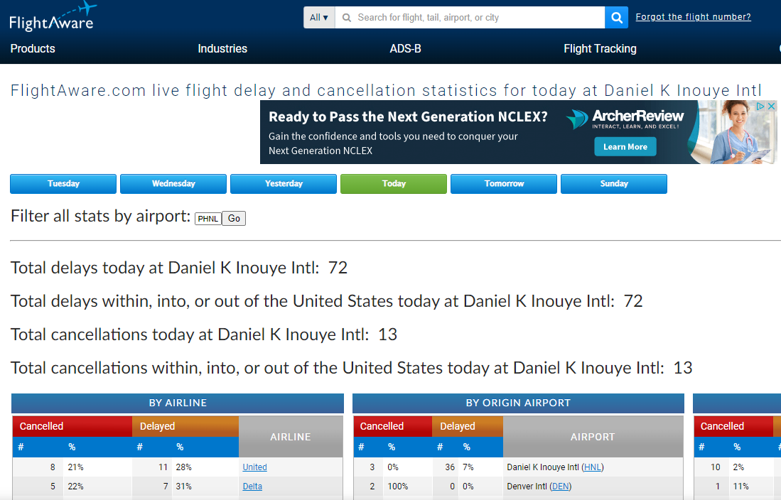Image resolution: width=781 pixels, height=500 pixels.
Task: Open the ADS-B menu
Action: tap(405, 49)
